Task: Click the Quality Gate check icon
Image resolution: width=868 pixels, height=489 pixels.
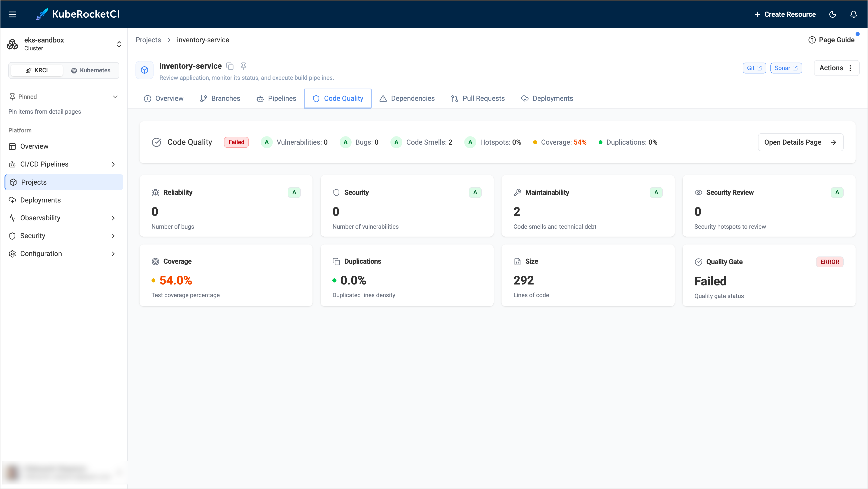Action: point(698,262)
